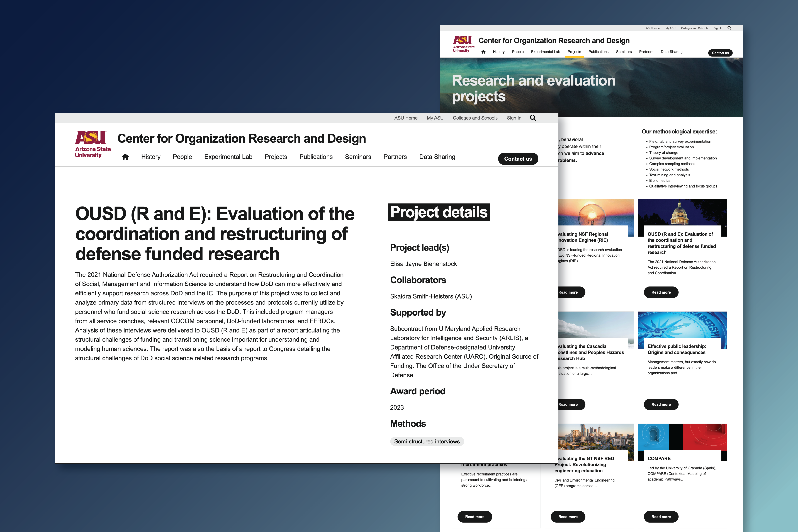This screenshot has height=532, width=798.
Task: Click ASU Home link in front window
Action: coord(406,118)
